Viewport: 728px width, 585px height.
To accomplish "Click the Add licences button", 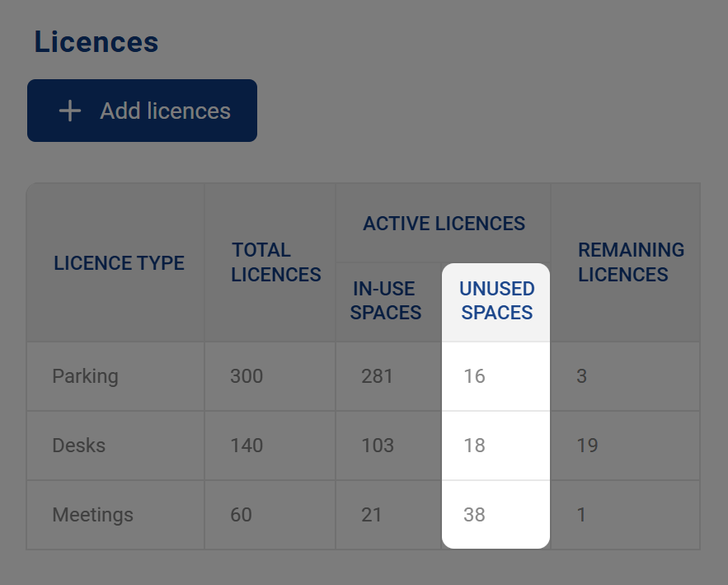I will tap(142, 111).
